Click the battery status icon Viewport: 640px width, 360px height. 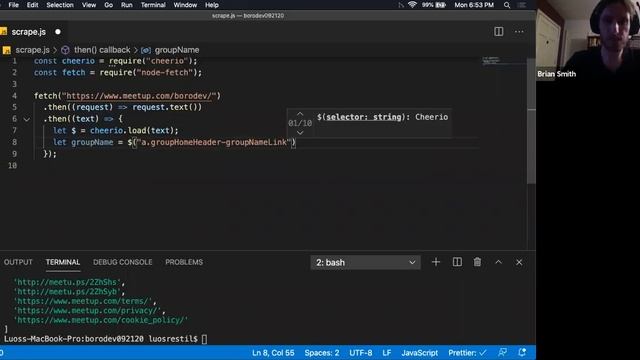[x=441, y=5]
